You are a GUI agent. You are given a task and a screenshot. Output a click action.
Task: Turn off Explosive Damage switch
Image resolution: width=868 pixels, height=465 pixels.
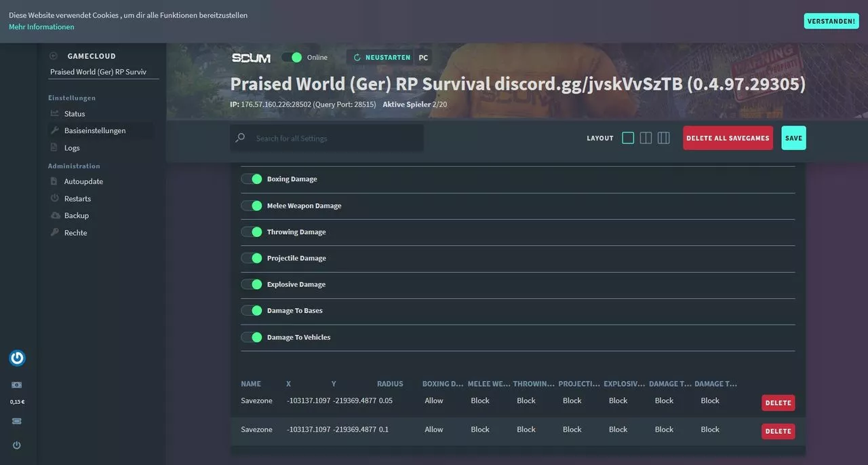click(x=252, y=284)
